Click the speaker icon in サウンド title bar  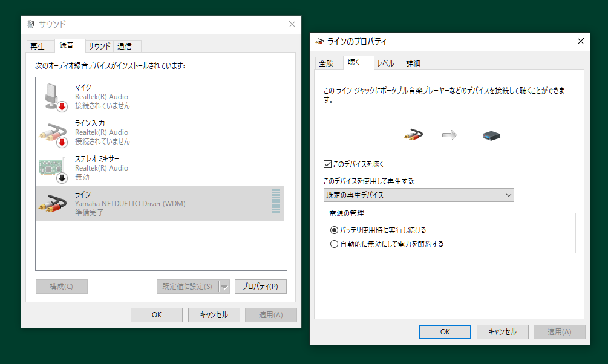point(31,24)
